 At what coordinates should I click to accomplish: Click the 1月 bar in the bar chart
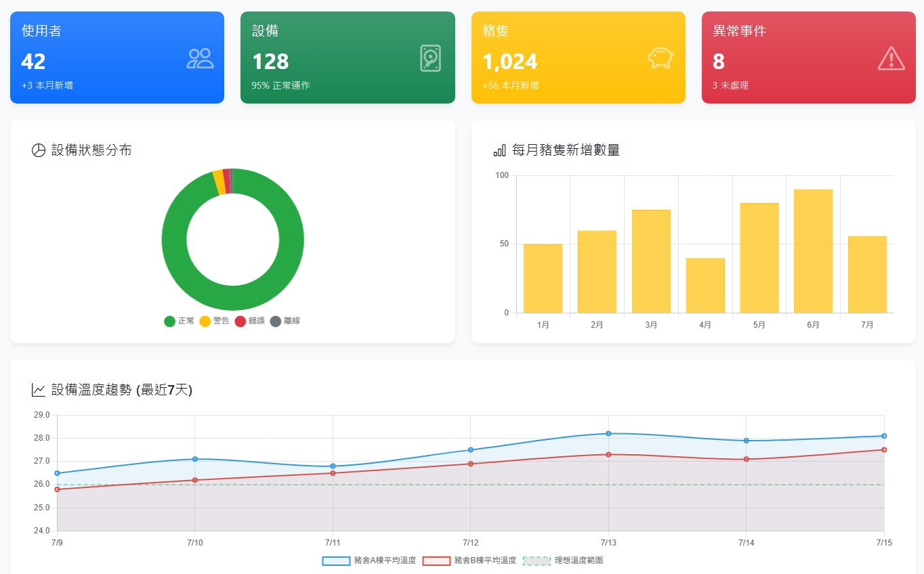pyautogui.click(x=543, y=278)
